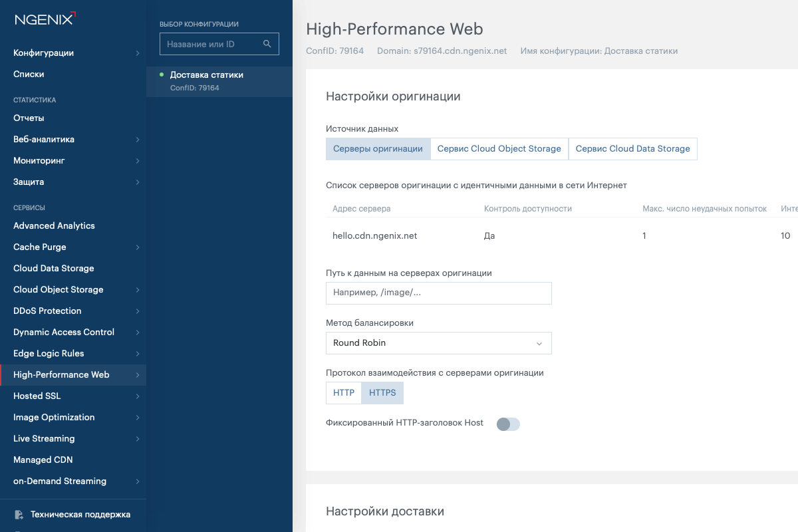
Task: Expand the Hosted SSL chevron
Action: click(x=138, y=396)
